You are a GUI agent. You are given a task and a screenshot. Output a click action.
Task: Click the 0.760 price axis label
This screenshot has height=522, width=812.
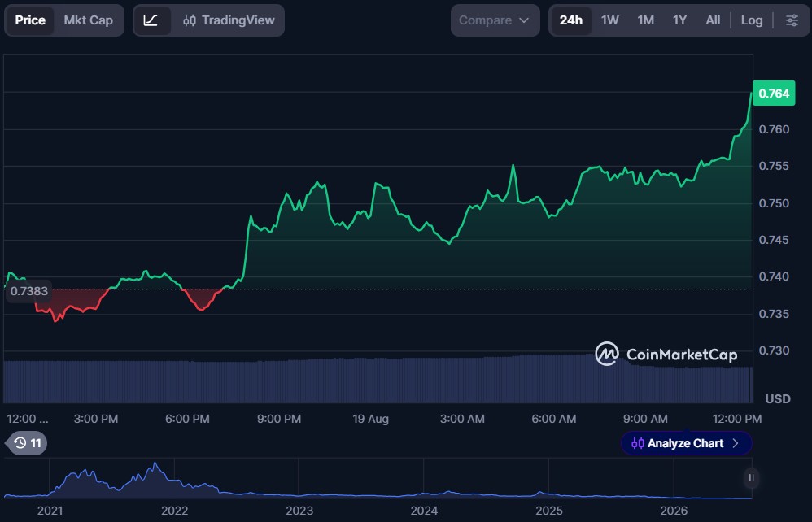774,128
